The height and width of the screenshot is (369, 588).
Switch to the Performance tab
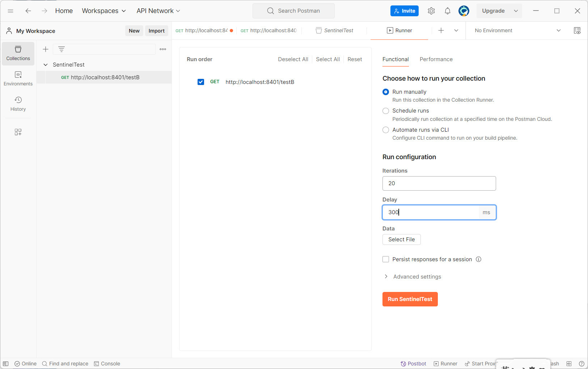[x=436, y=59]
